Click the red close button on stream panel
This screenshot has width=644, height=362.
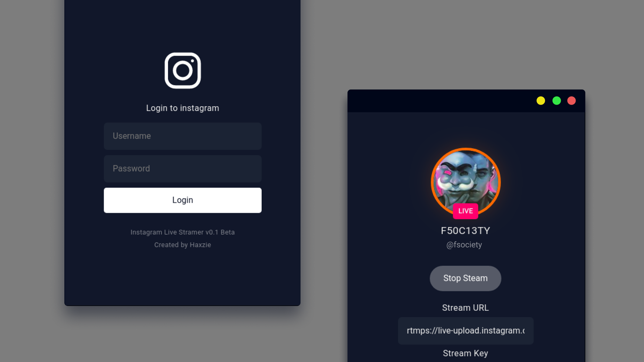coord(572,101)
